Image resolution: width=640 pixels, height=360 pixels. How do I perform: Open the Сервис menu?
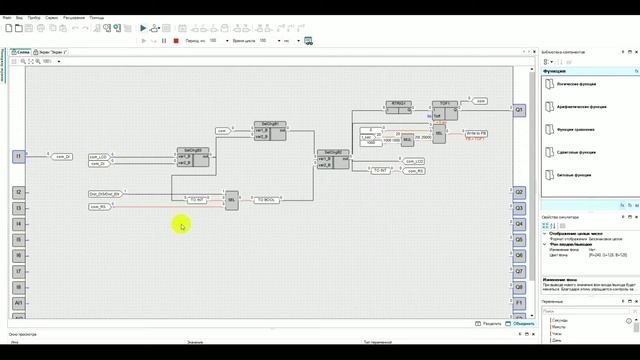pyautogui.click(x=51, y=18)
